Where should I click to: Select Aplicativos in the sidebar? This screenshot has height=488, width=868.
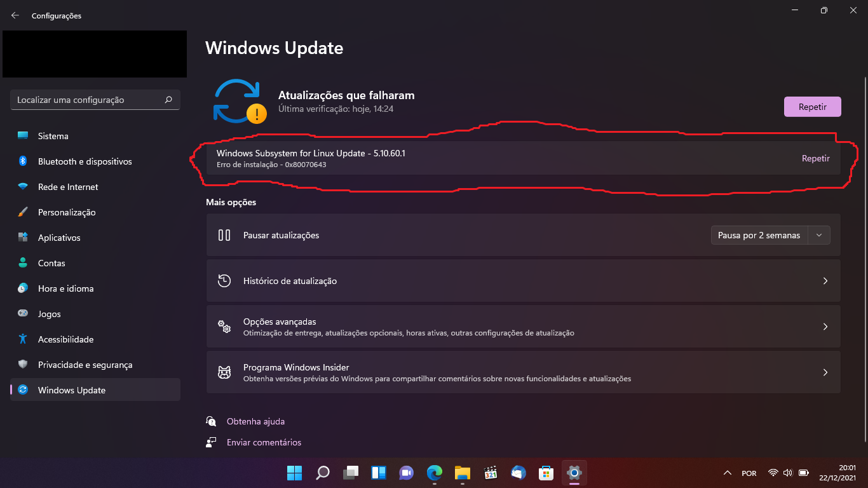tap(95, 238)
